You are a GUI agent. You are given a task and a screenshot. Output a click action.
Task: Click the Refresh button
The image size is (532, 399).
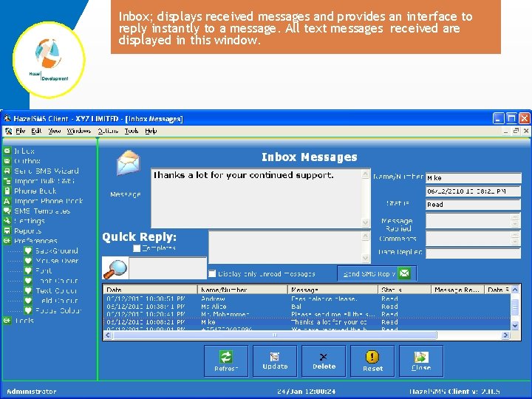pyautogui.click(x=226, y=361)
